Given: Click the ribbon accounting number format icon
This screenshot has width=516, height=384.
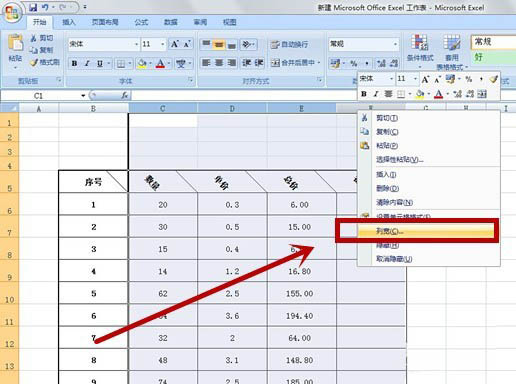Looking at the screenshot, I should coord(335,63).
